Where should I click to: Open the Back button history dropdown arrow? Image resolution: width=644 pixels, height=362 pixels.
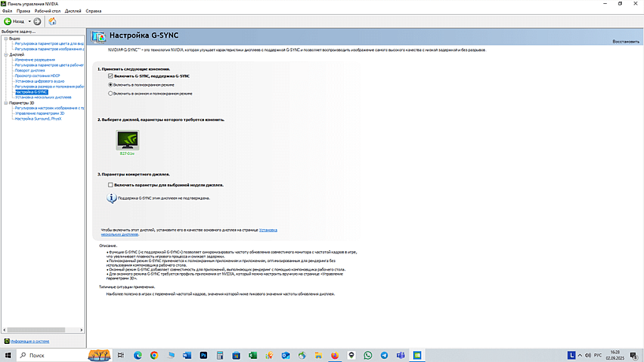point(29,21)
